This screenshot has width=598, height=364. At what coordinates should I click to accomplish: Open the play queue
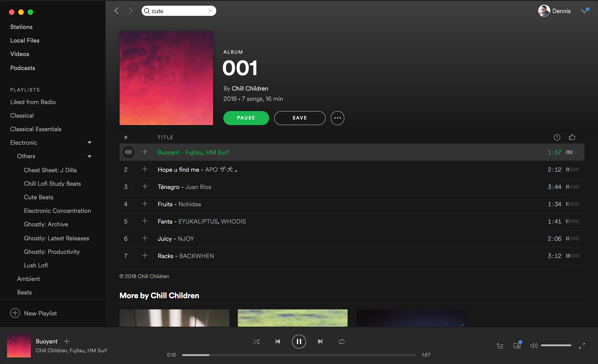(500, 346)
